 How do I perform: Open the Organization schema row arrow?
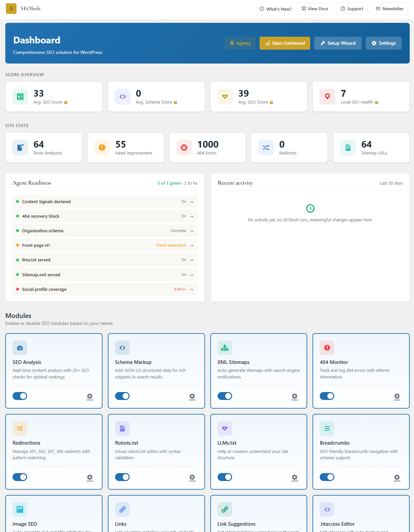[191, 231]
